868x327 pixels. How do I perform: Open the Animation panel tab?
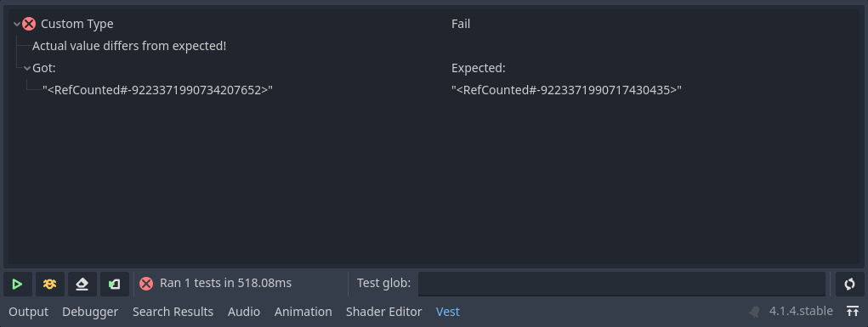point(304,312)
